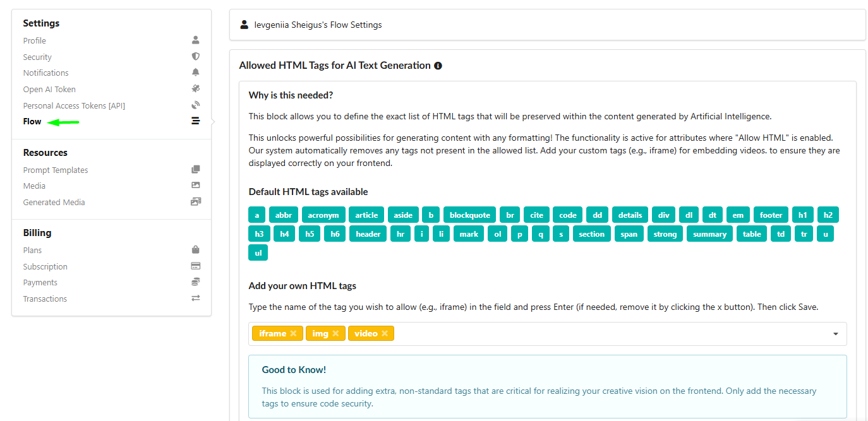Open the Flow settings menu item
Viewport: 868px width, 421px height.
click(32, 121)
